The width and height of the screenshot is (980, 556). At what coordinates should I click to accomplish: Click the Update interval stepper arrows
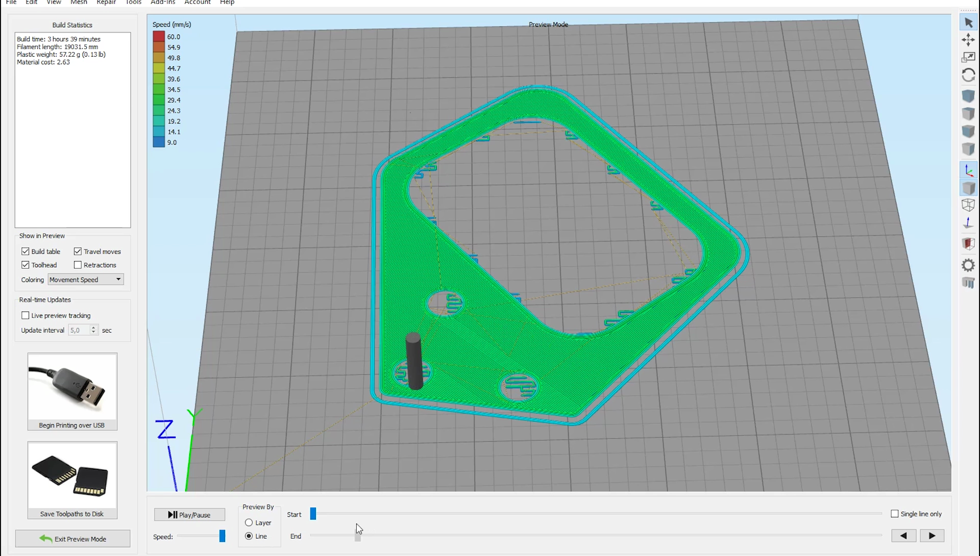click(93, 330)
